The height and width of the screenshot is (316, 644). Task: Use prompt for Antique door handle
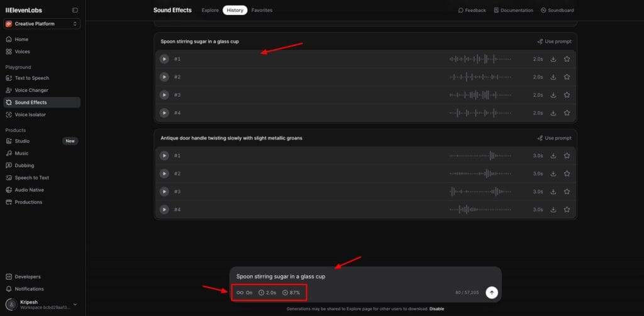pos(555,138)
